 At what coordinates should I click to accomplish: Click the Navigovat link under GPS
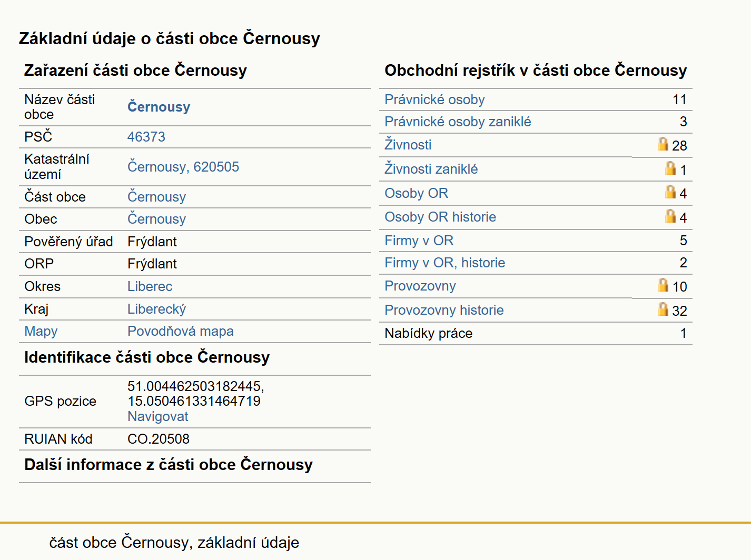point(157,416)
